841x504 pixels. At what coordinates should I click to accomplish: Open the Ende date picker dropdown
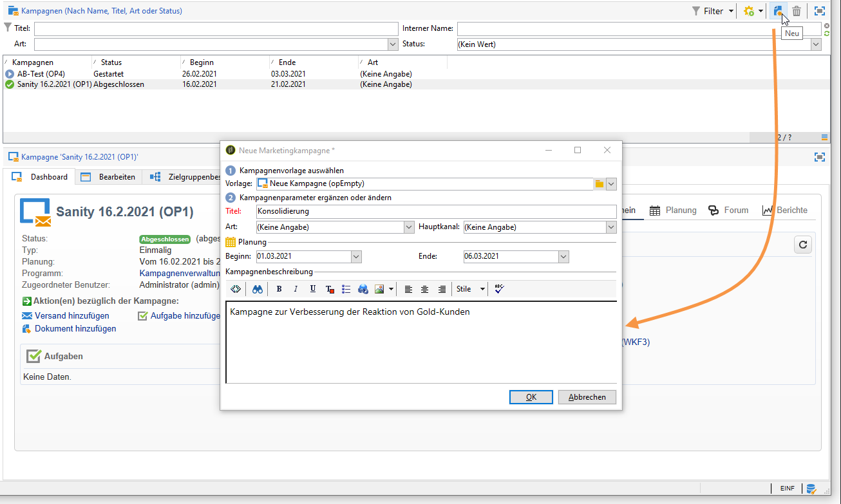(563, 256)
